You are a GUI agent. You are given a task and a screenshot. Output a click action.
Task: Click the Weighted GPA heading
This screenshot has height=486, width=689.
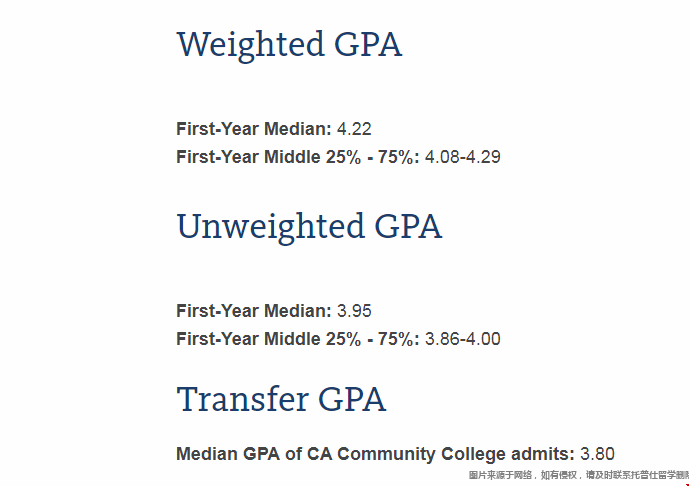(x=289, y=45)
